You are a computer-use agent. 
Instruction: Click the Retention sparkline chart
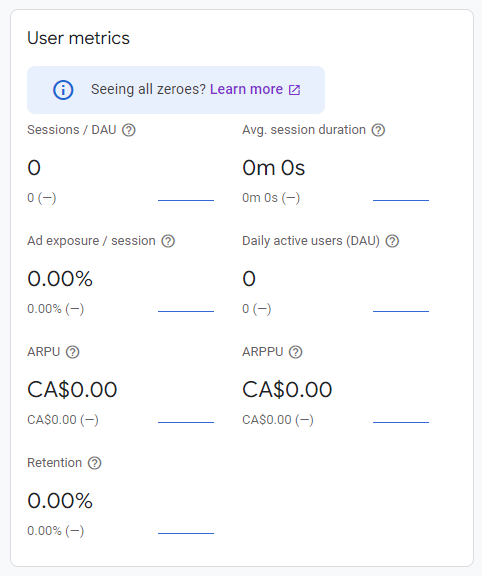click(186, 533)
